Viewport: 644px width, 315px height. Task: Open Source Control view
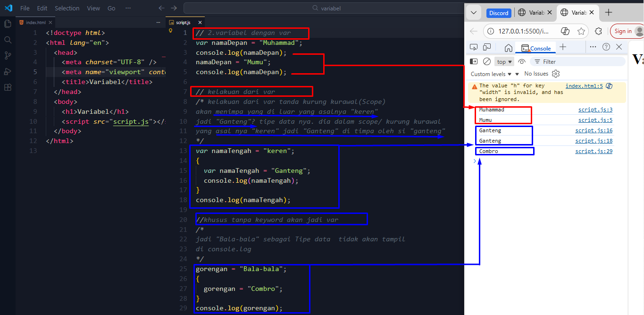pyautogui.click(x=8, y=55)
